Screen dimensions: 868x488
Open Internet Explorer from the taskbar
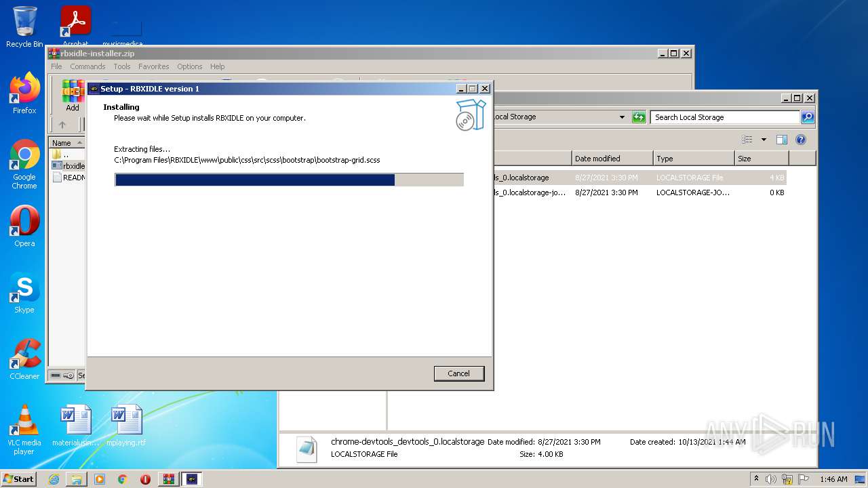click(54, 479)
